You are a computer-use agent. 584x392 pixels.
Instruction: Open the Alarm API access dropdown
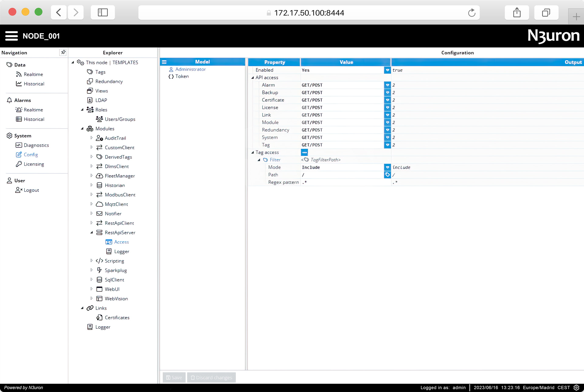[x=387, y=85]
